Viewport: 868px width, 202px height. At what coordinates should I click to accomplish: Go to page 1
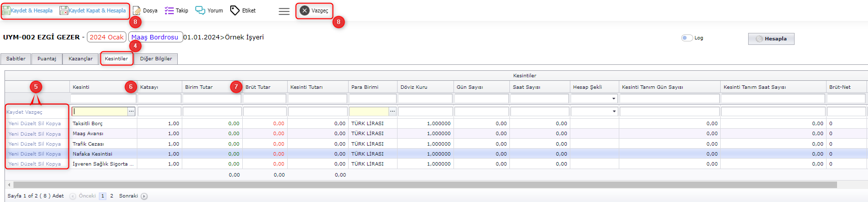click(103, 196)
